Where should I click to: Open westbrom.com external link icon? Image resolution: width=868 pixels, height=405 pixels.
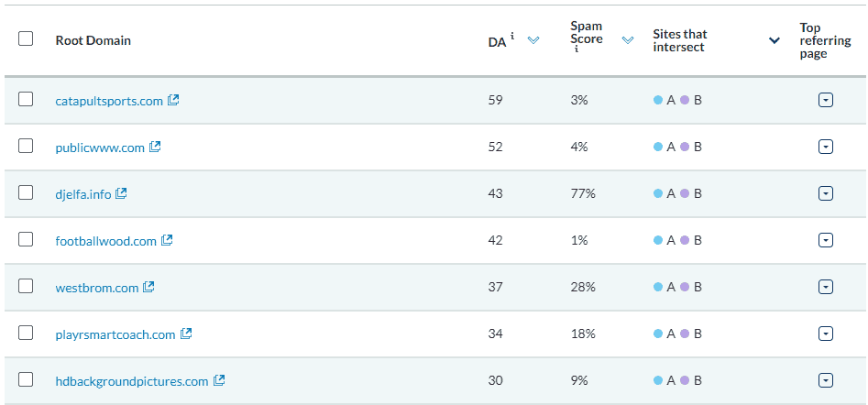tap(148, 287)
